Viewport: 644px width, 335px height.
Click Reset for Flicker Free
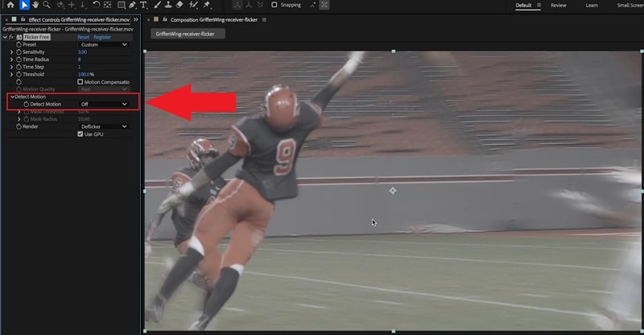pyautogui.click(x=84, y=37)
